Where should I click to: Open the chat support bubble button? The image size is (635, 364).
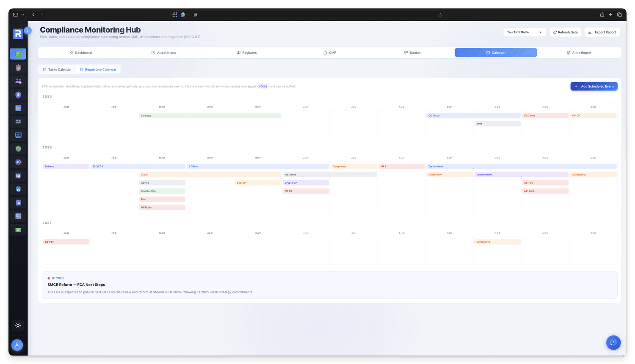[613, 342]
